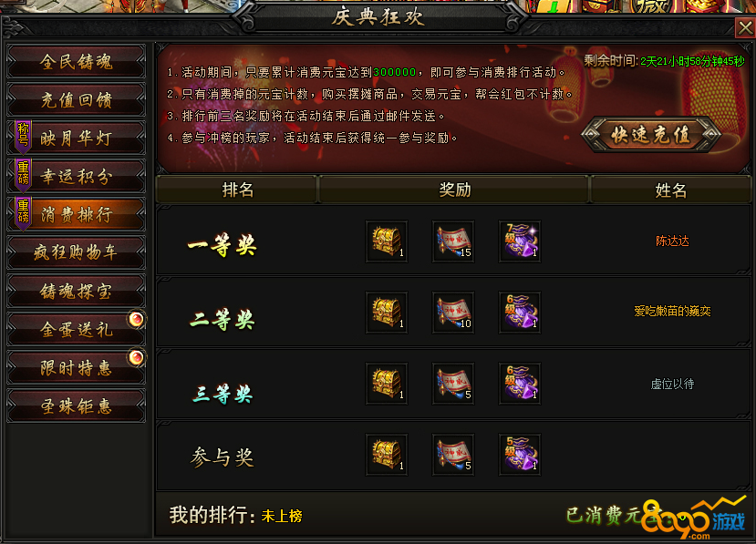Open the 金蛋送礼 tab with notification
Screen dimensions: 756x544
[77, 329]
